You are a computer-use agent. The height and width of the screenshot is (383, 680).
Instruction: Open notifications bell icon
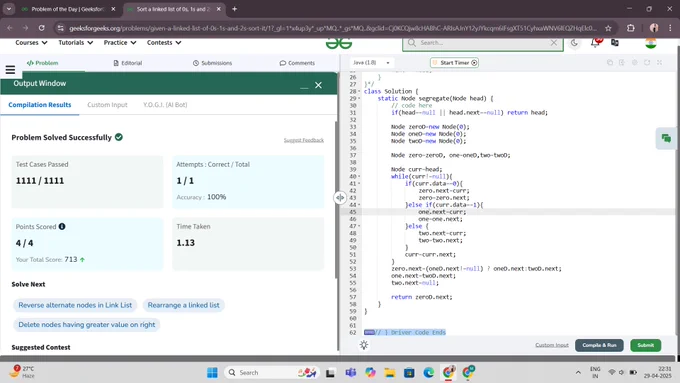tap(595, 43)
